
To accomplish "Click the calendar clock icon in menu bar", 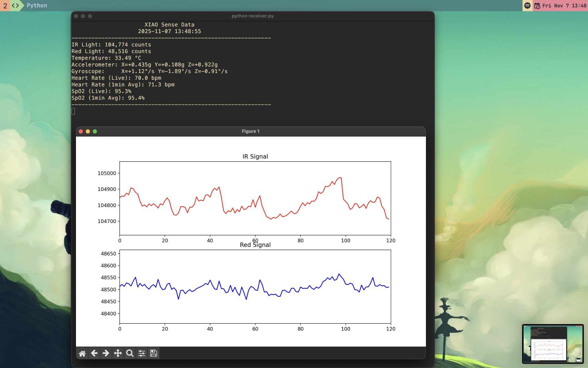I will coord(537,6).
